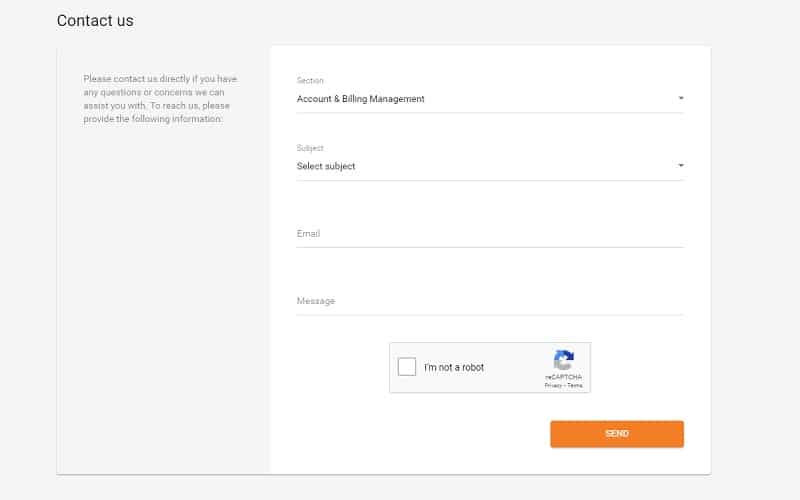The height and width of the screenshot is (500, 800).
Task: Focus the Message input field
Action: (x=490, y=301)
